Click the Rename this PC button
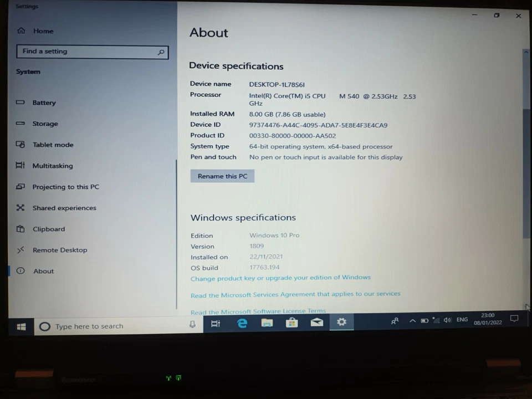532x399 pixels. 222,176
